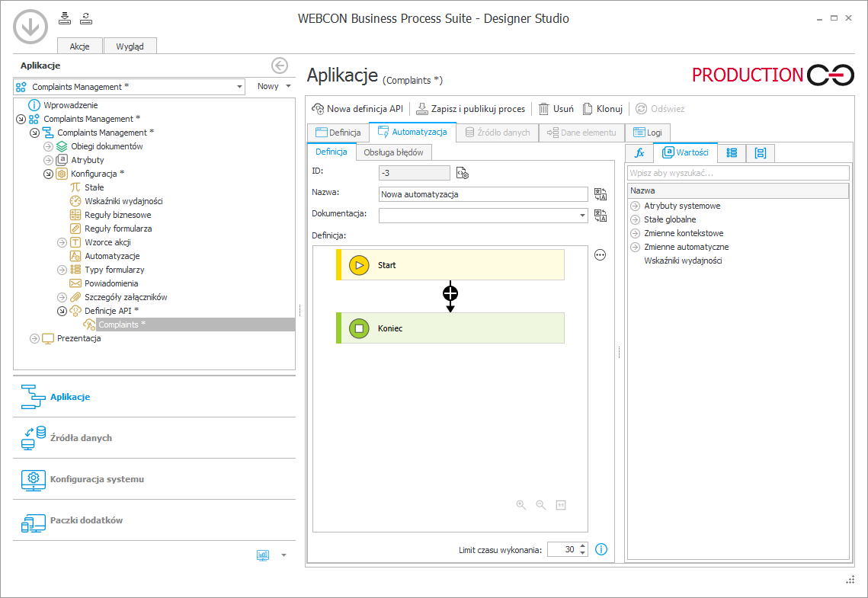Click the ellipsis options button beside definition canvas

[600, 255]
